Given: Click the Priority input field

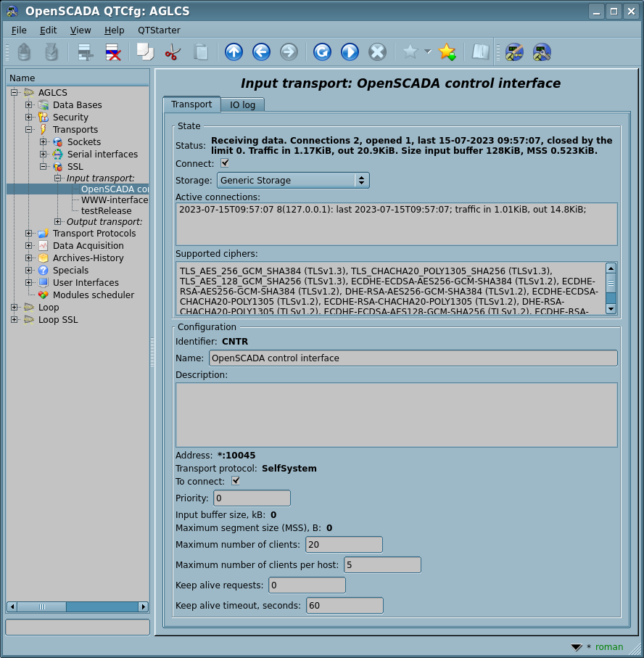Looking at the screenshot, I should (x=252, y=498).
